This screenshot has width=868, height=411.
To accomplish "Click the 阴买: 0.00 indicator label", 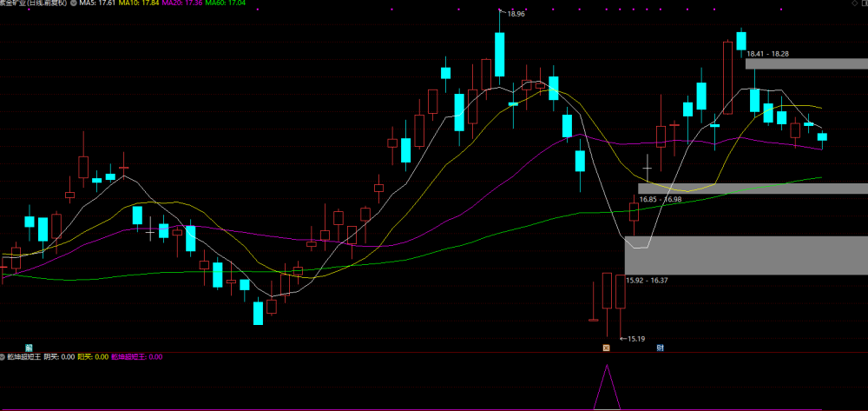I will tap(59, 357).
